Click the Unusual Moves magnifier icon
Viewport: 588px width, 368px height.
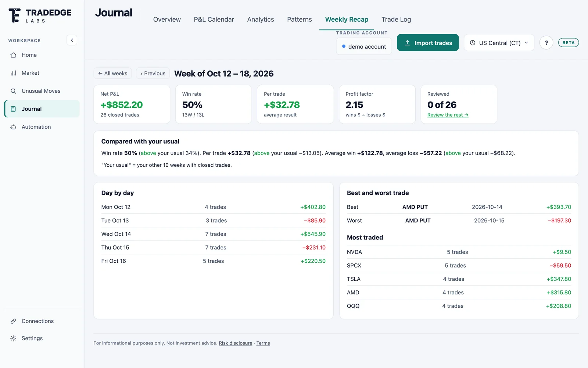13,91
